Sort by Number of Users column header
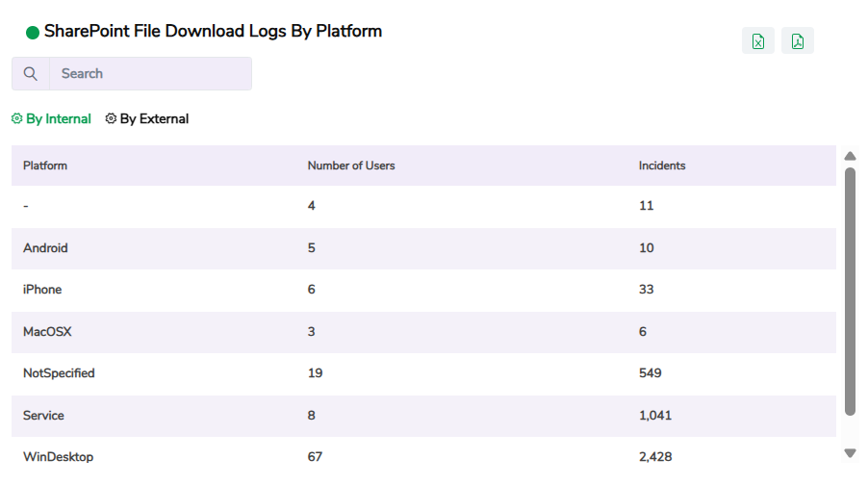Image resolution: width=868 pixels, height=485 pixels. [x=351, y=166]
